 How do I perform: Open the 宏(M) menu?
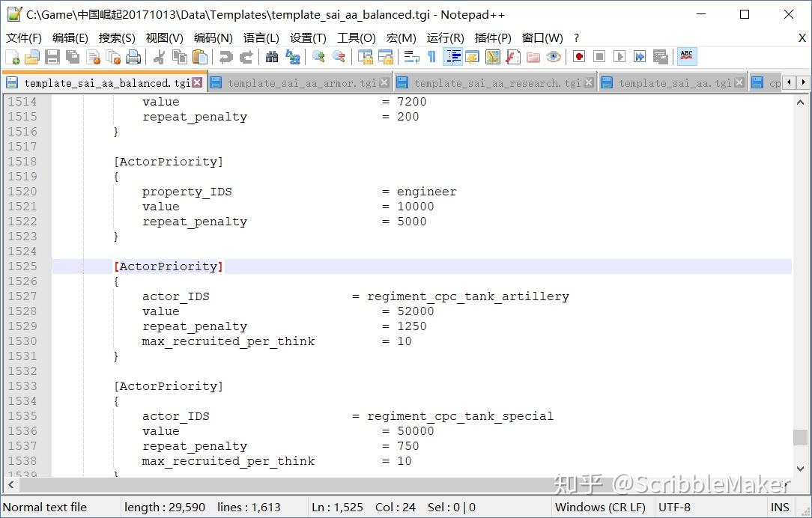402,37
